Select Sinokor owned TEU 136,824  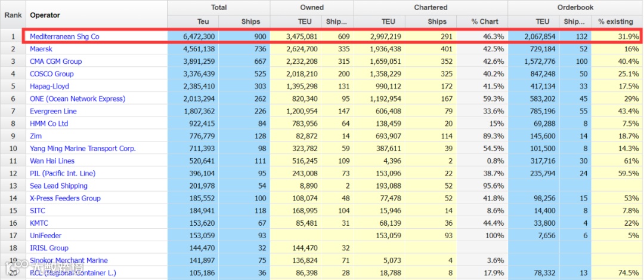[x=304, y=260]
